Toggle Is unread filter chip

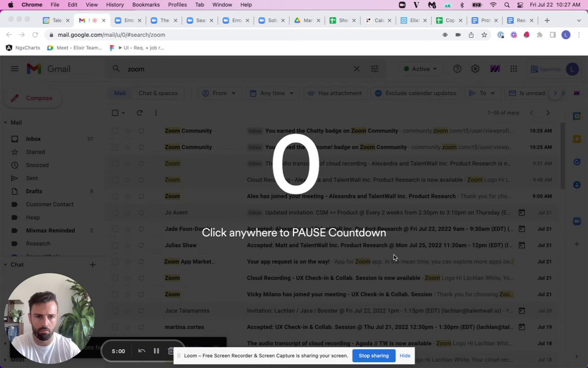(527, 93)
